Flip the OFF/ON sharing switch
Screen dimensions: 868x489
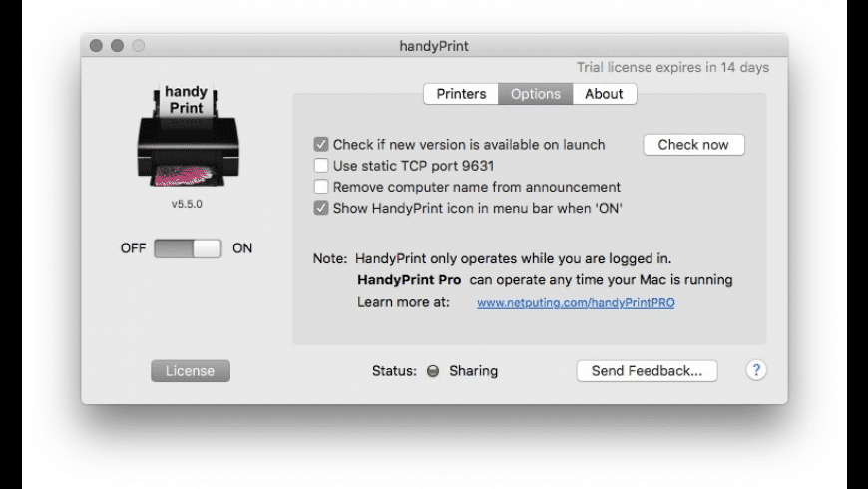[188, 248]
